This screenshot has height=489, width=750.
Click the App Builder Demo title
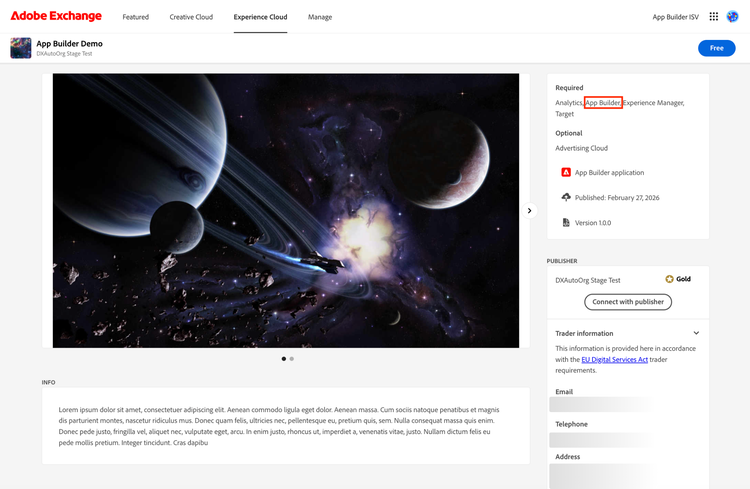[69, 44]
